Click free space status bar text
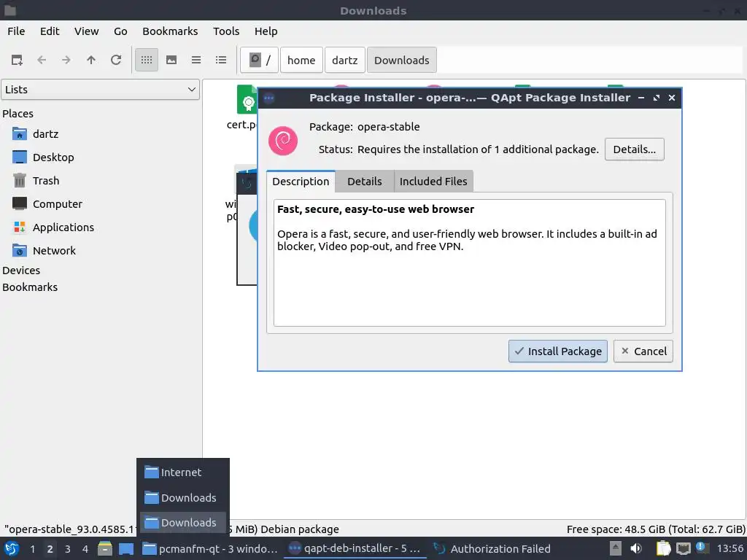The width and height of the screenshot is (747, 560). [656, 529]
